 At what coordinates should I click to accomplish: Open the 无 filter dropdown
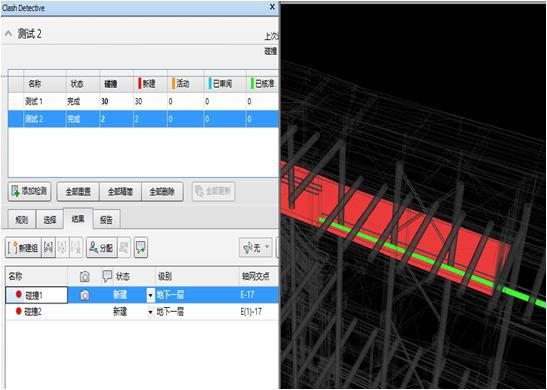(x=256, y=248)
